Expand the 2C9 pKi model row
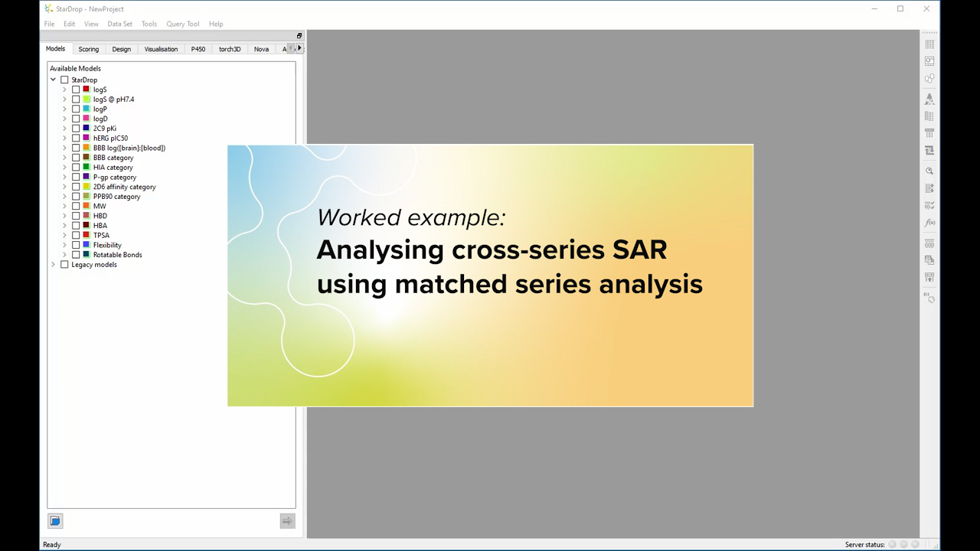Screen dimensions: 980x551 click(65, 129)
